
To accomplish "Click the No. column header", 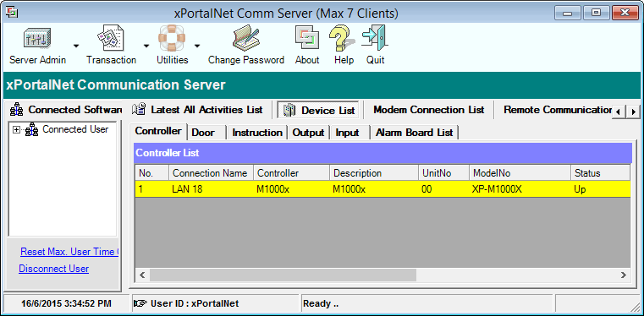I will coord(151,173).
